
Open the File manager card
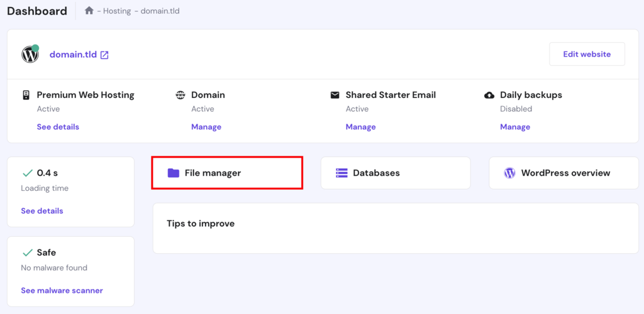(x=227, y=173)
